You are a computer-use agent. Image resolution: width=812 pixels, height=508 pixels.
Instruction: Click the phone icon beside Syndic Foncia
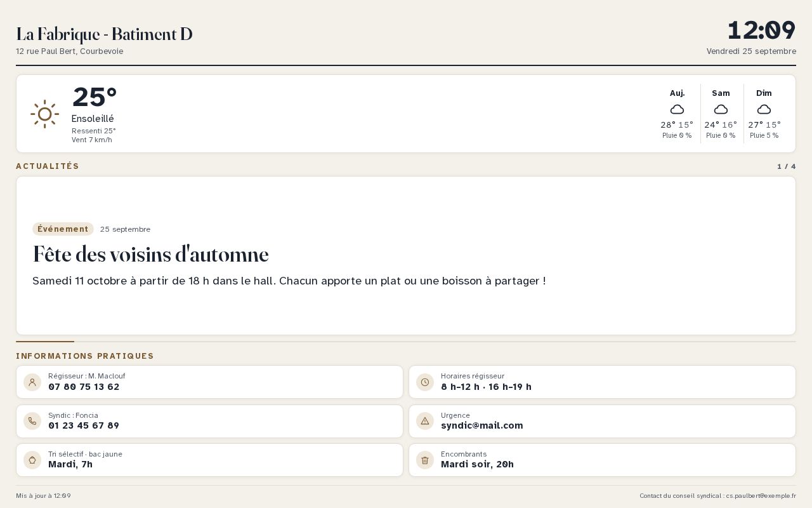point(32,421)
